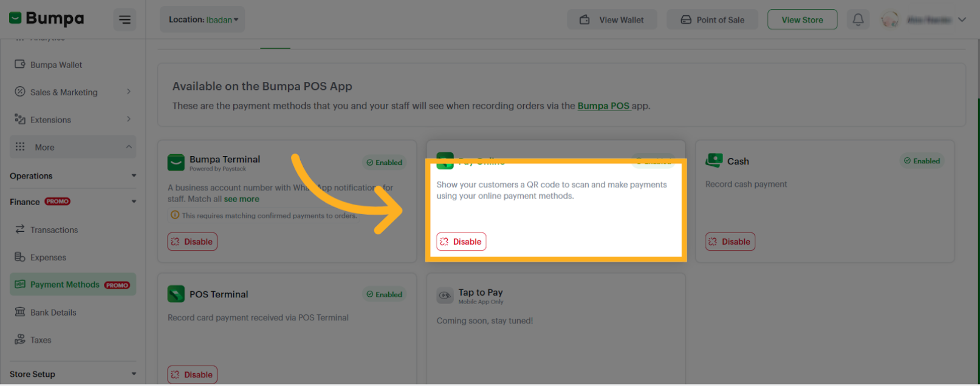Click see more on Bumpa Terminal card
Screen dimensions: 980x386
242,199
